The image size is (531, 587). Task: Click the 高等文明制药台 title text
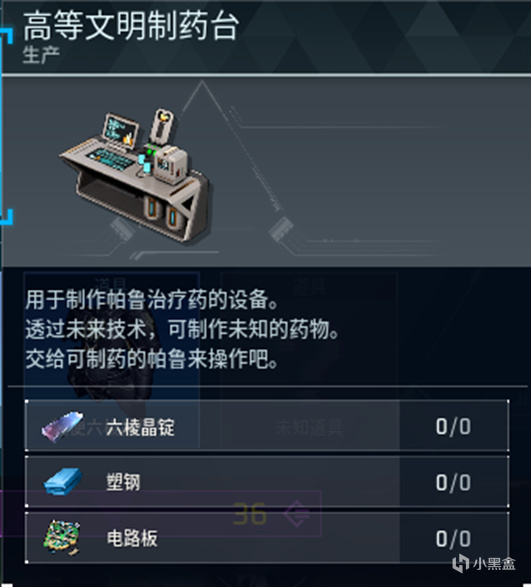click(x=131, y=26)
